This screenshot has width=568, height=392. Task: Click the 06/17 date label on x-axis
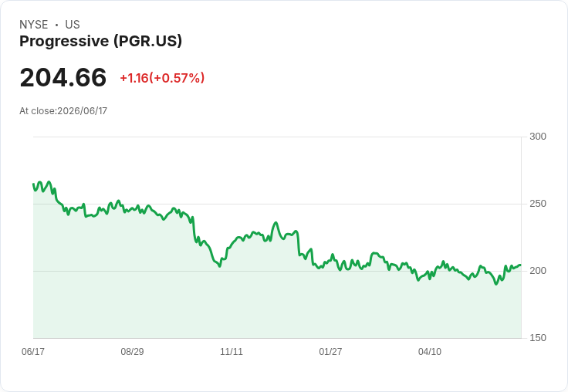tap(33, 351)
